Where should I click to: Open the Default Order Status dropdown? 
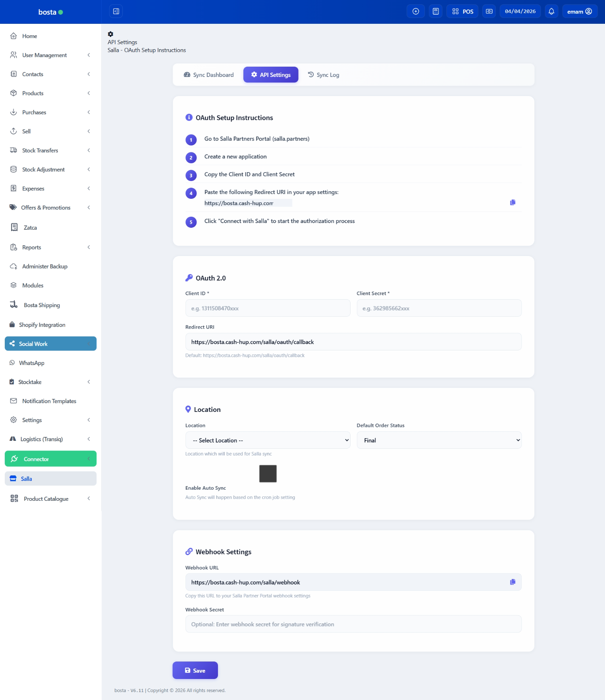pos(439,440)
